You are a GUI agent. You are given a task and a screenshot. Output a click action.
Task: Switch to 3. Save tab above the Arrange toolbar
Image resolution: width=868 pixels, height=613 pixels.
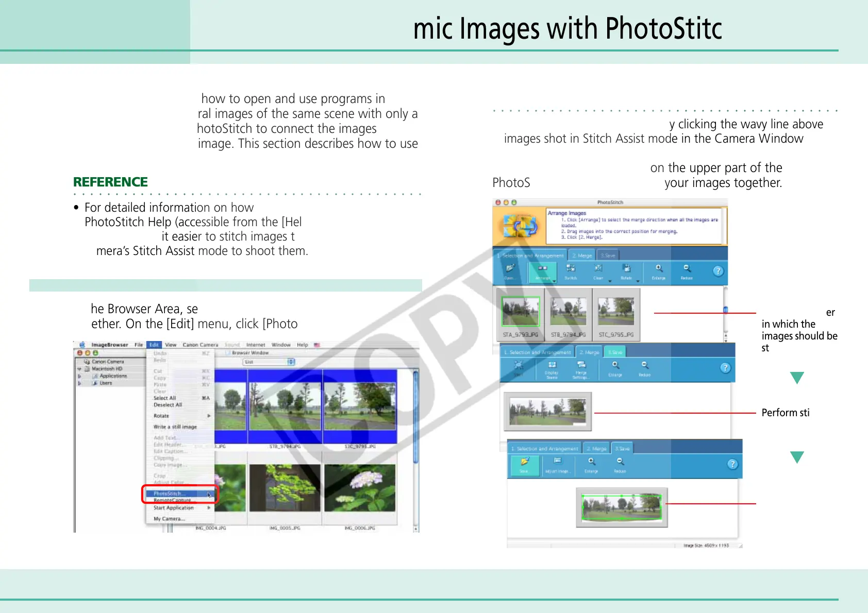point(608,256)
